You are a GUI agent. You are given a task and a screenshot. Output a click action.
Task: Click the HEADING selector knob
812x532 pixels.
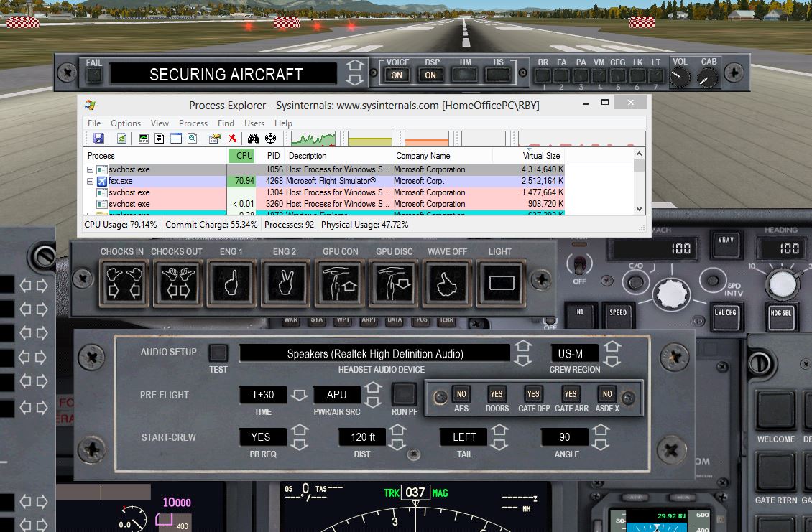click(x=782, y=284)
